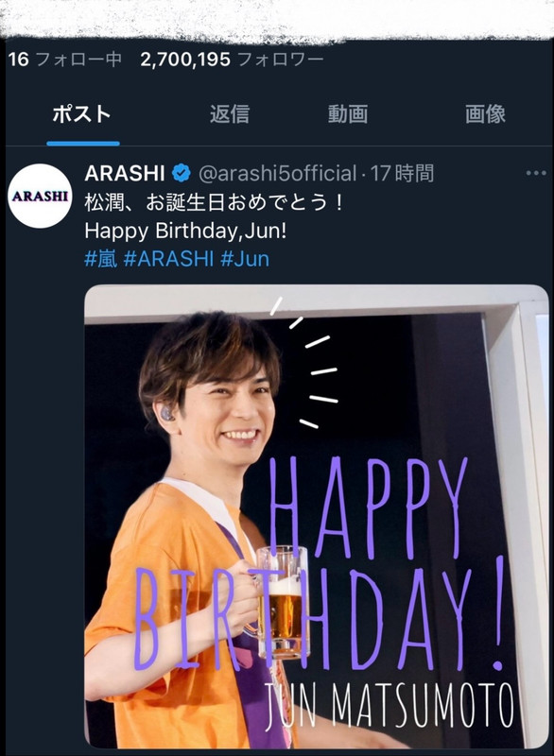Switch to the 画像 tab

[x=485, y=114]
